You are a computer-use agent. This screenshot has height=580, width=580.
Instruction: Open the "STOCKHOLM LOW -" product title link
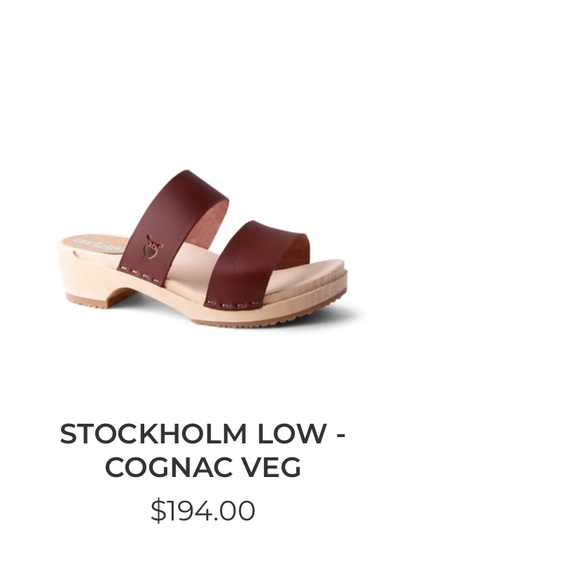(203, 434)
